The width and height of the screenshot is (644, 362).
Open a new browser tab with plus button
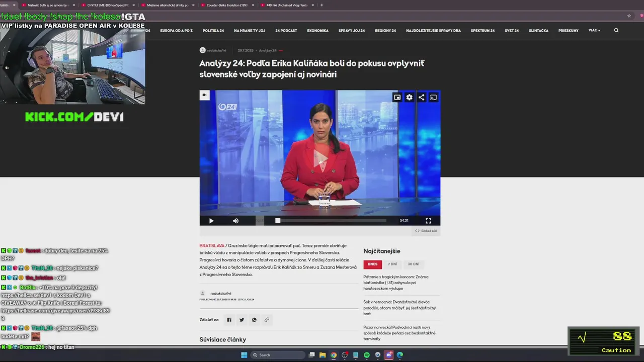pyautogui.click(x=322, y=5)
